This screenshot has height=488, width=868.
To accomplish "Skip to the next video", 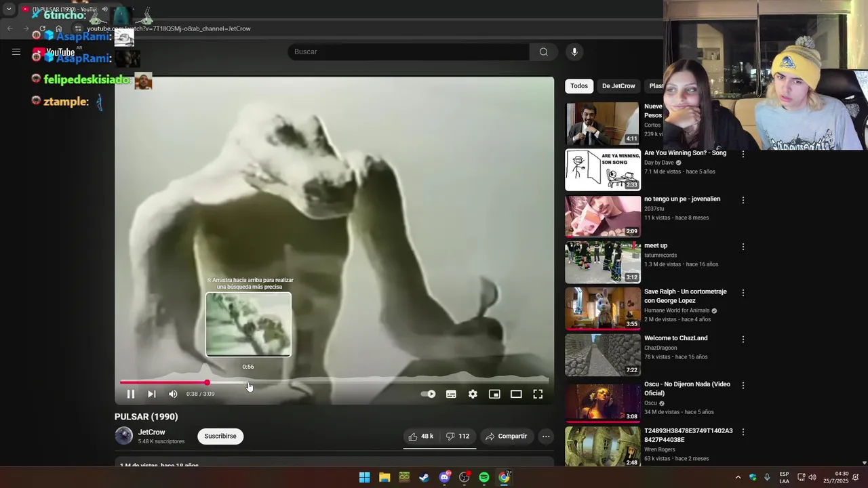I will (x=152, y=394).
